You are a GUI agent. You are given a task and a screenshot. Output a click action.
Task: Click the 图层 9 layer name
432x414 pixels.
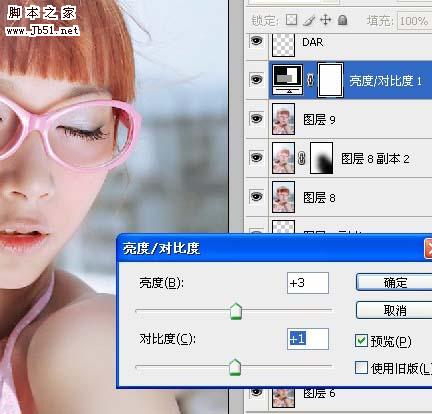(319, 119)
